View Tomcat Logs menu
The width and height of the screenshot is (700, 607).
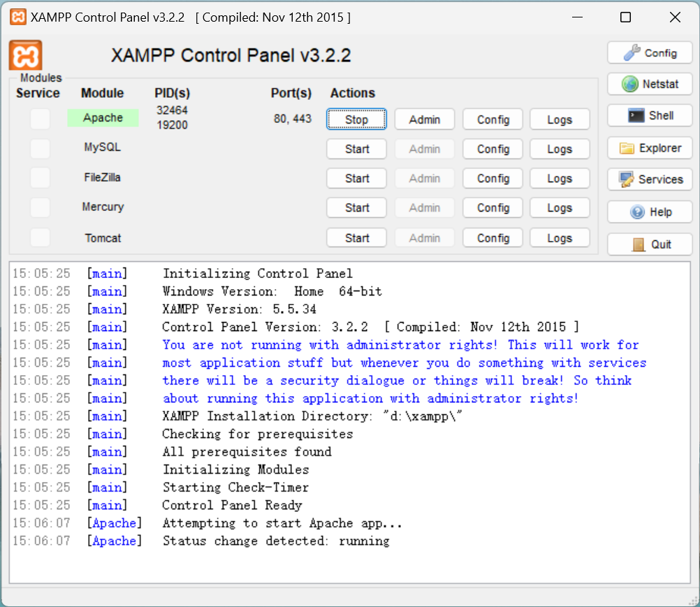tap(560, 238)
